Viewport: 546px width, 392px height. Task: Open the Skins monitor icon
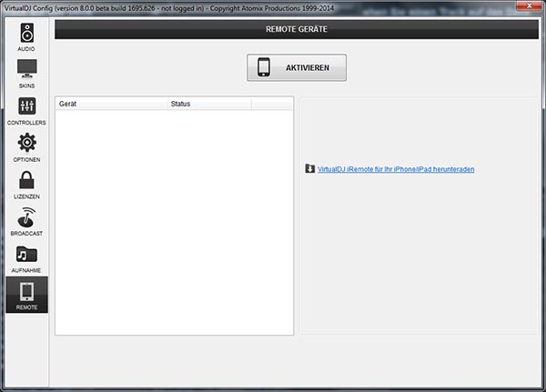26,68
